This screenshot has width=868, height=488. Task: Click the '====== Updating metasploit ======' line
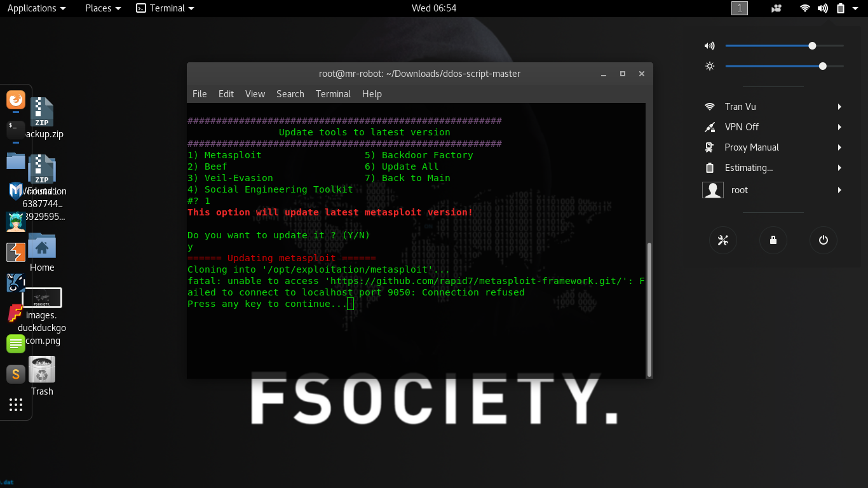point(281,258)
